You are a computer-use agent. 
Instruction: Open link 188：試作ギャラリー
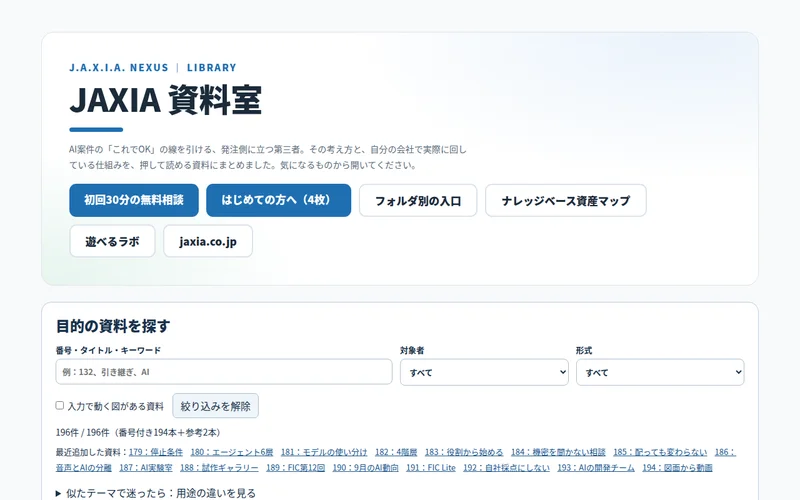[x=219, y=467]
